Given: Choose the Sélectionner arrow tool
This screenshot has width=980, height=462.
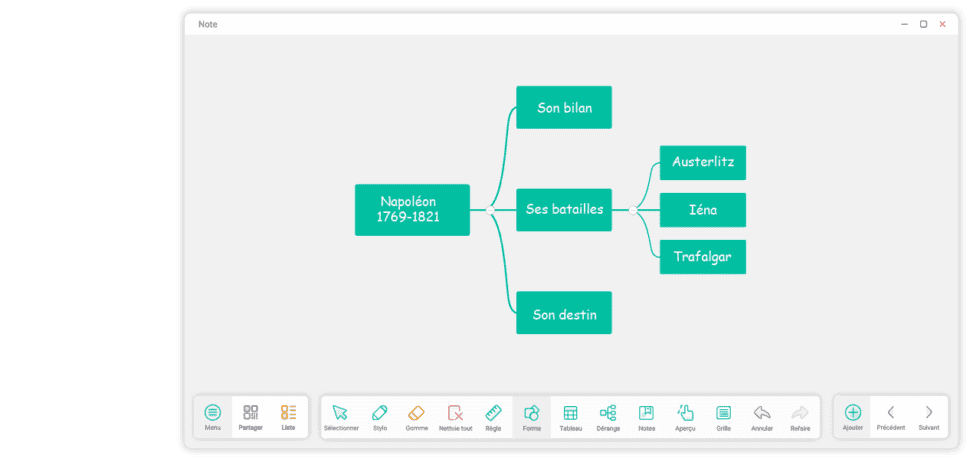Looking at the screenshot, I should coord(340,413).
